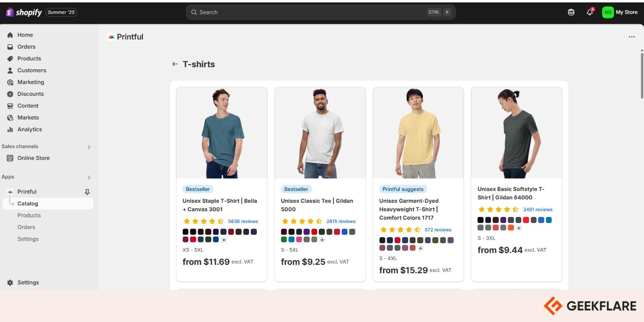The width and height of the screenshot is (644, 322).
Task: Click the Markets globe icon
Action: 10,118
